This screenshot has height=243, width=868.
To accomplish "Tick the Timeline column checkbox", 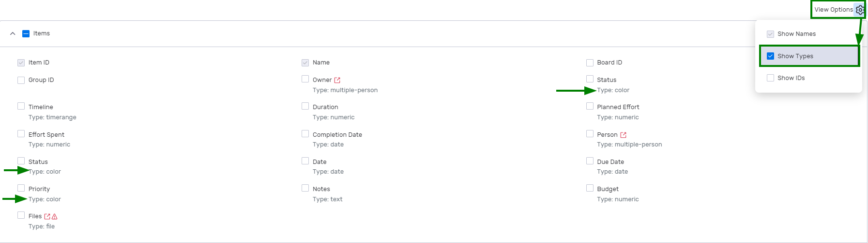I will pyautogui.click(x=21, y=106).
